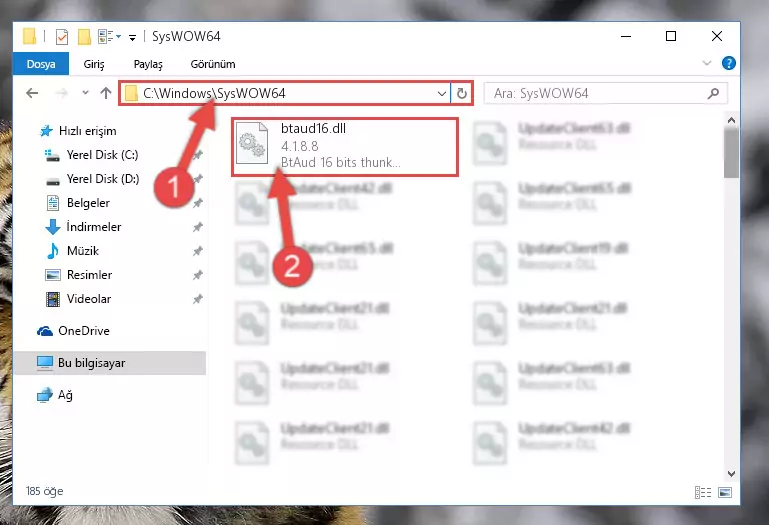Screen dimensions: 769x525
Task: Go up one folder level
Action: tap(106, 93)
